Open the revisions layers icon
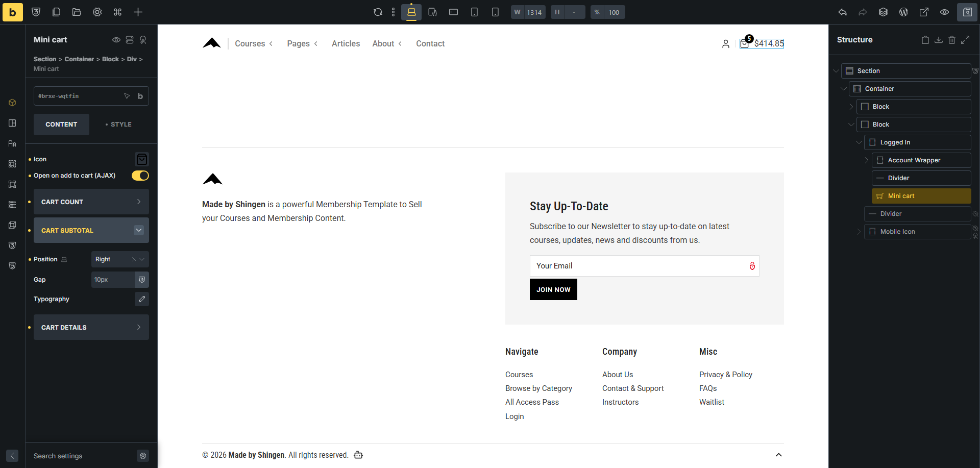 [883, 12]
